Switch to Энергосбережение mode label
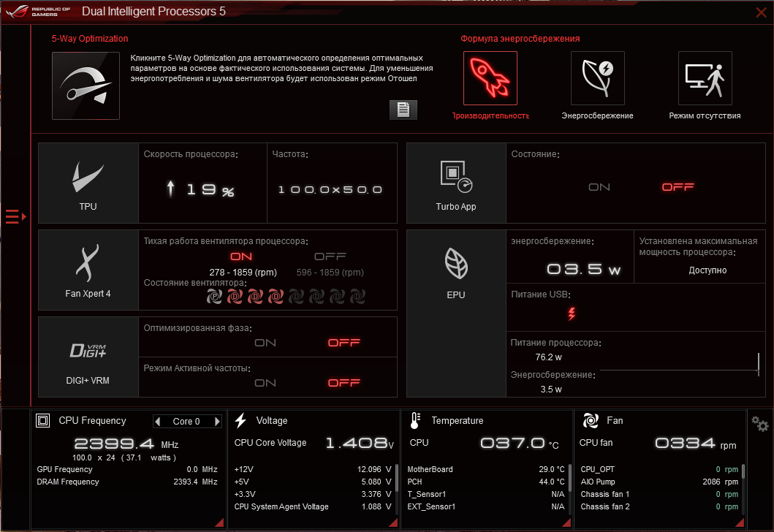The width and height of the screenshot is (774, 532). point(597,115)
